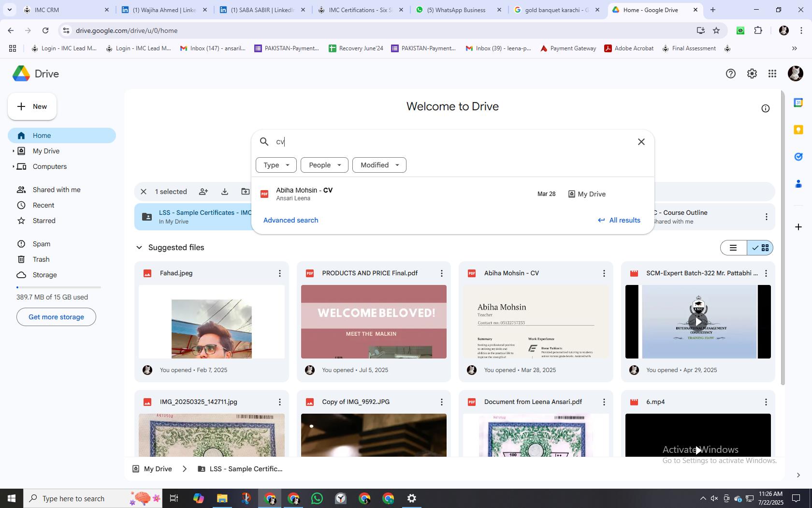The height and width of the screenshot is (508, 812).
Task: Collapse the Suggested files section
Action: pyautogui.click(x=139, y=248)
